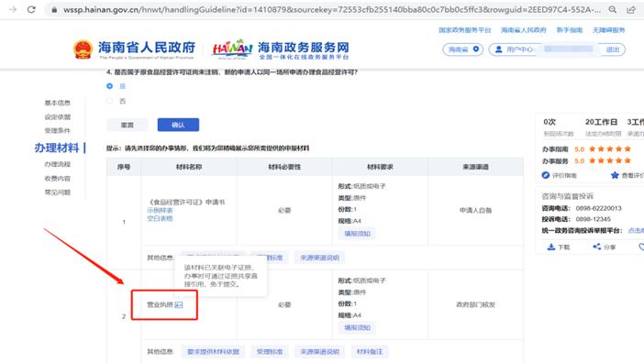Image resolution: width=644 pixels, height=363 pixels.
Task: Click the 来源渠道 column header
Action: click(475, 167)
